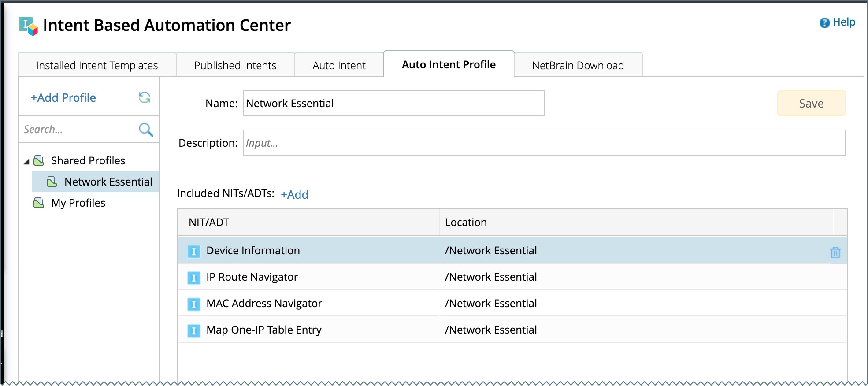Click the Shared Profiles folder icon
The height and width of the screenshot is (386, 868).
click(x=39, y=160)
